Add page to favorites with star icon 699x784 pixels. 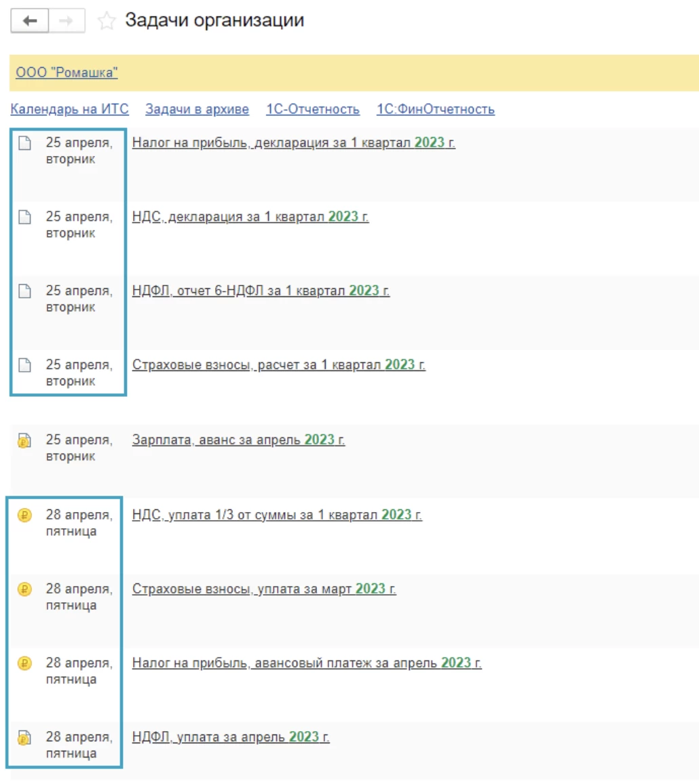[x=106, y=21]
